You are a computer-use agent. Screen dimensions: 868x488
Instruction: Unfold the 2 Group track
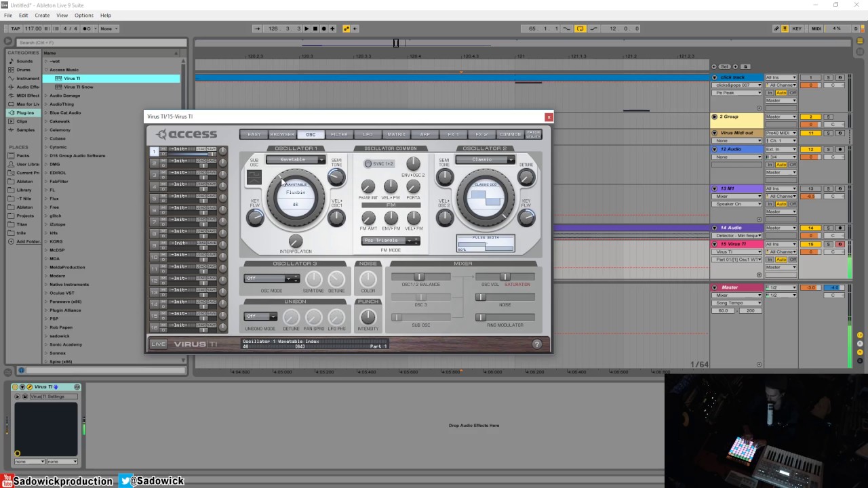pos(714,117)
